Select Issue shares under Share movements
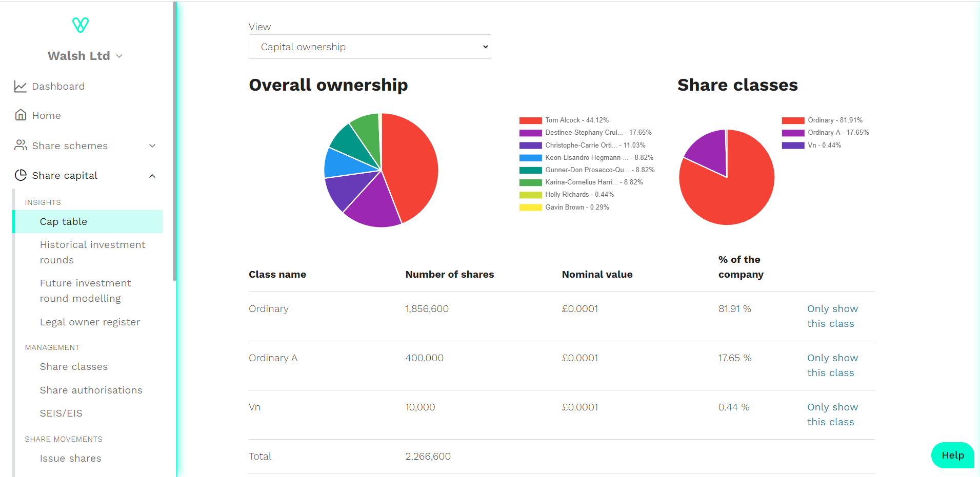The image size is (980, 477). pos(70,458)
